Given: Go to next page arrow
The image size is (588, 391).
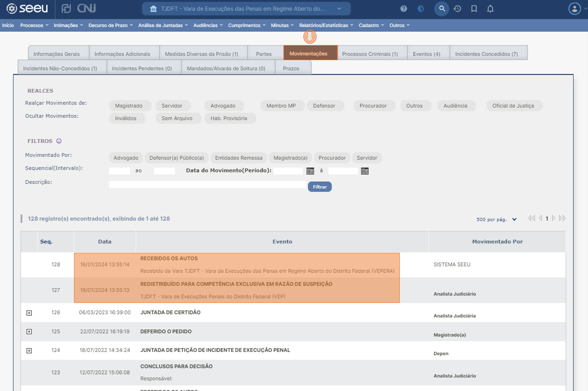Looking at the screenshot, I should 554,218.
